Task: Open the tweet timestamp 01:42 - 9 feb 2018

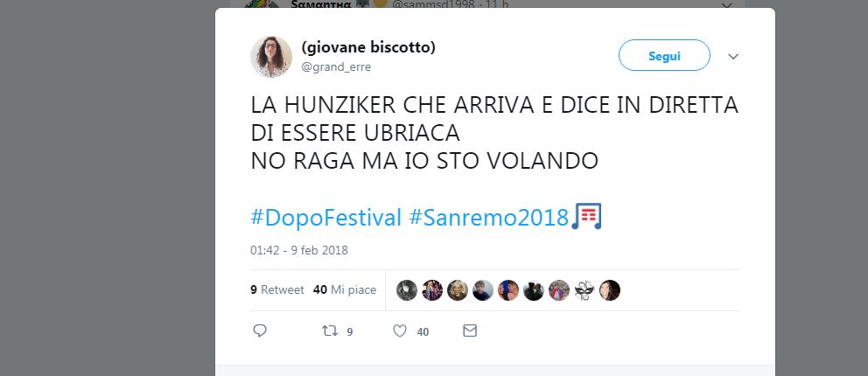Action: click(299, 250)
